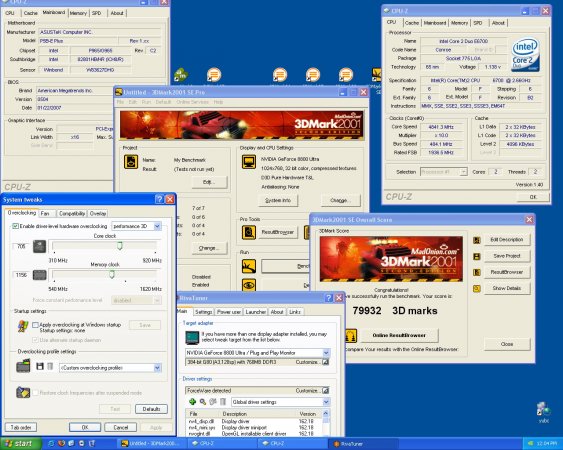Click Core clock slider handle
The height and width of the screenshot is (450, 563).
tap(120, 246)
